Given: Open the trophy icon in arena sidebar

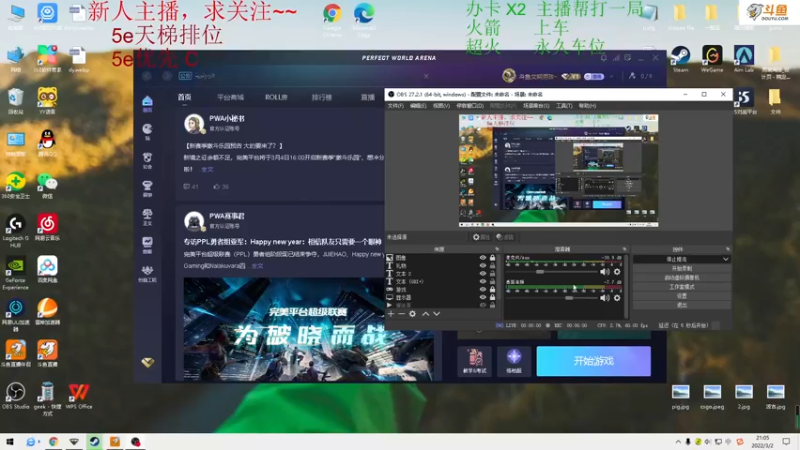Looking at the screenshot, I should pos(147,188).
